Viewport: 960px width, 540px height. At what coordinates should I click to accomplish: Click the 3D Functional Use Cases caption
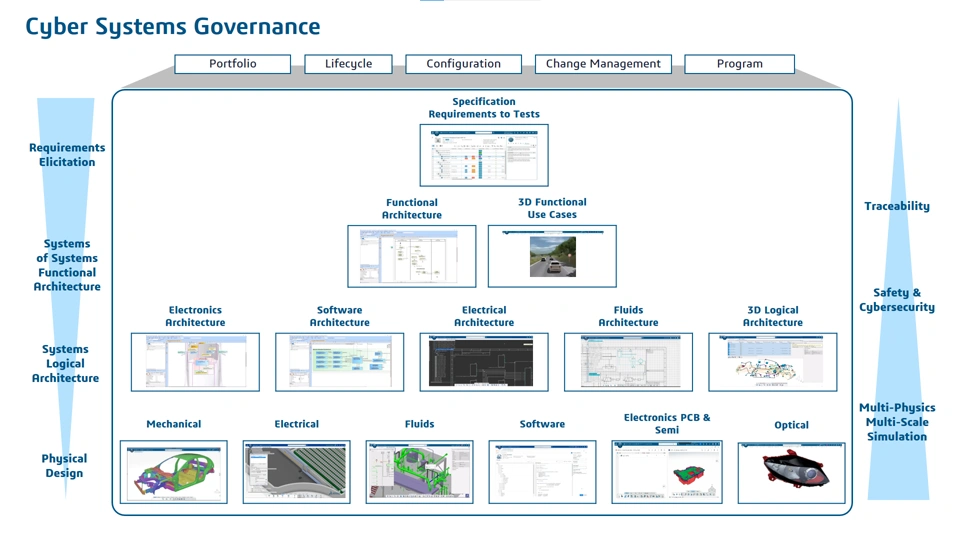(552, 208)
